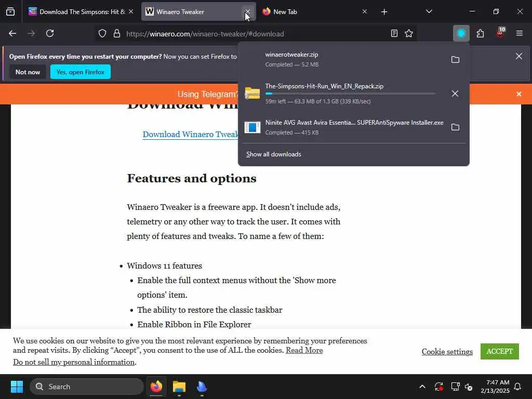The height and width of the screenshot is (399, 532).
Task: Close the New Tab tab
Action: (364, 12)
